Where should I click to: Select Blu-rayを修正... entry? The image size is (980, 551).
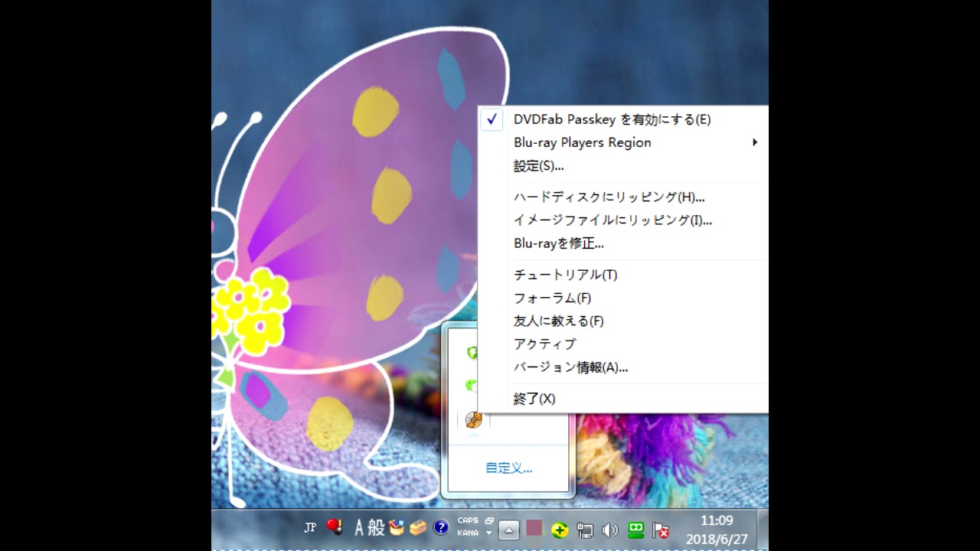click(x=622, y=244)
